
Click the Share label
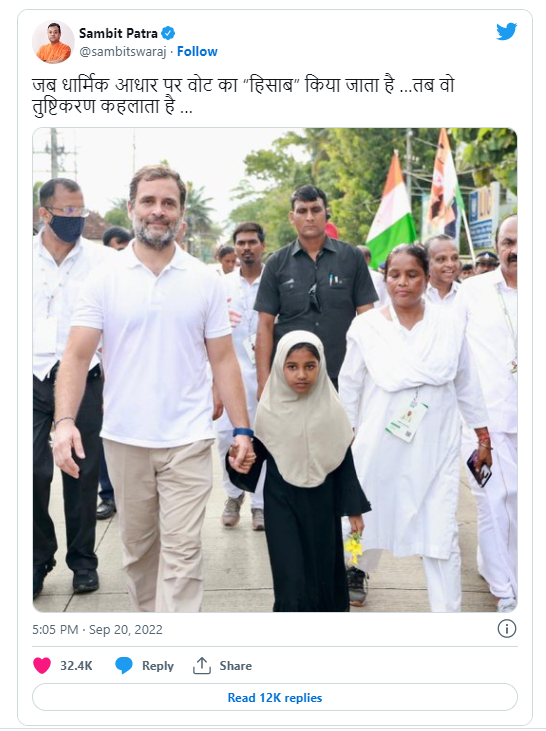pos(235,666)
